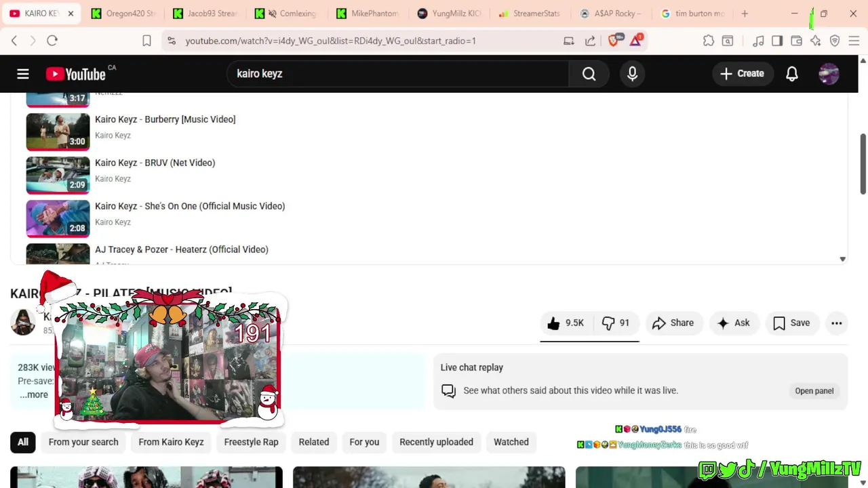868x488 pixels.
Task: Click the Burberry video thumbnail
Action: pyautogui.click(x=58, y=131)
